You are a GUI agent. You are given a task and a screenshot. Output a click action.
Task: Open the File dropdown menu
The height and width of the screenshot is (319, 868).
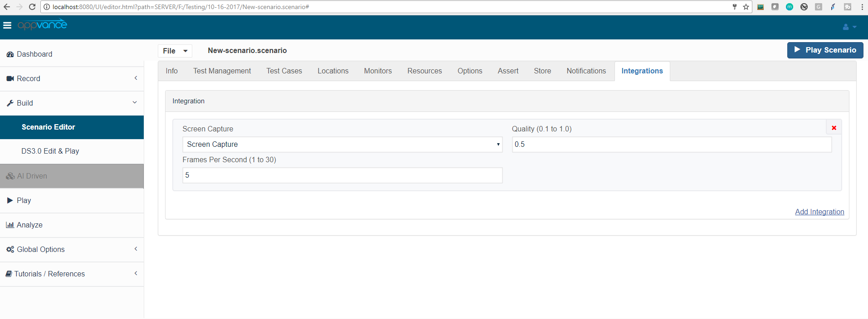175,51
